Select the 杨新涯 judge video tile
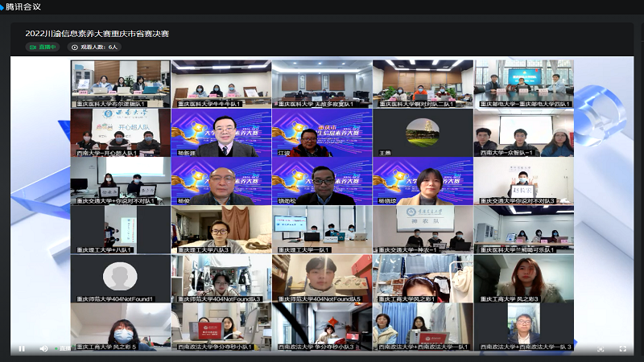The width and height of the screenshot is (644, 362). pos(221,133)
